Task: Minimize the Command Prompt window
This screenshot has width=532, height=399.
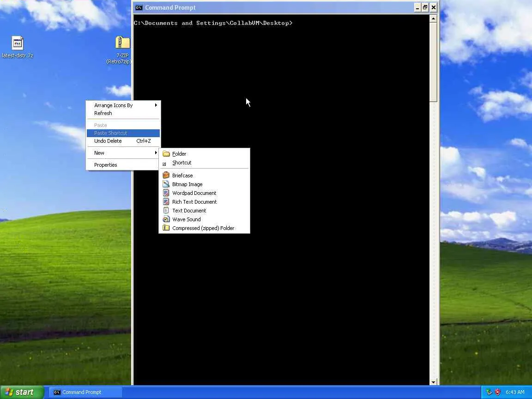Action: point(417,7)
